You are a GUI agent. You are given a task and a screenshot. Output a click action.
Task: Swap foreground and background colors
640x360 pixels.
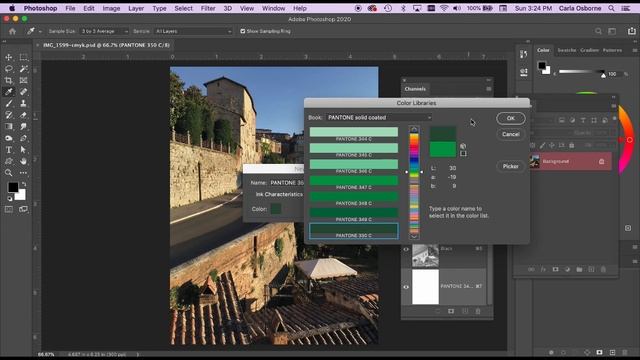(24, 184)
